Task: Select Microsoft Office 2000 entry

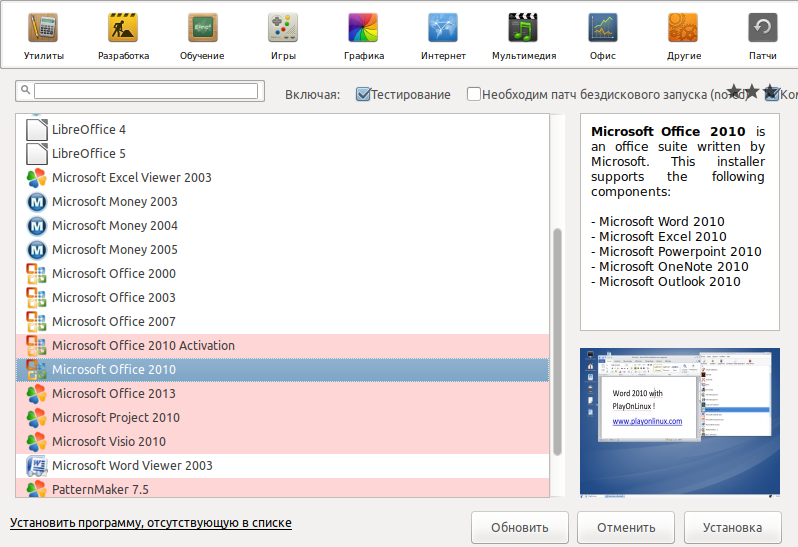Action: coord(282,274)
